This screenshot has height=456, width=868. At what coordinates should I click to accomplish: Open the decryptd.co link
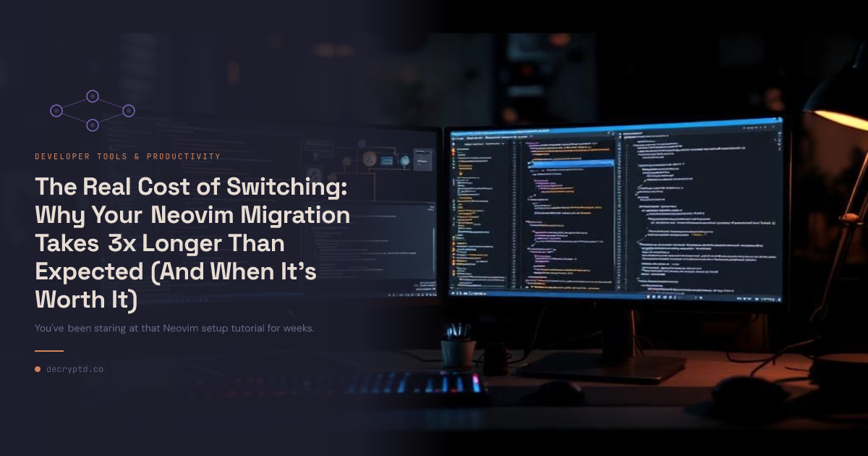click(x=75, y=369)
